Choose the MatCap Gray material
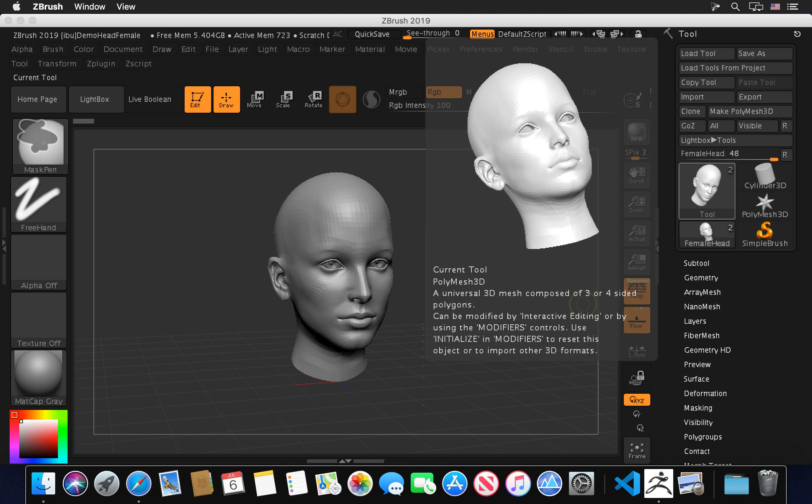The width and height of the screenshot is (812, 504). pos(39,378)
